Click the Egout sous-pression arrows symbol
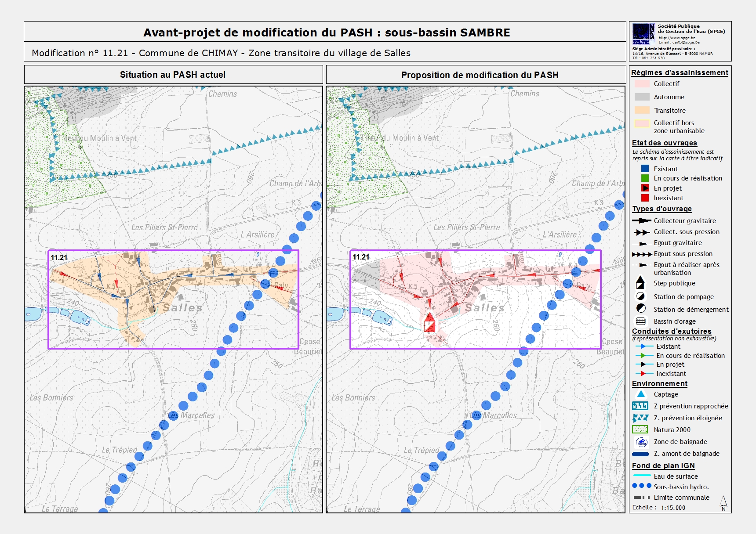The height and width of the screenshot is (534, 756). (642, 254)
